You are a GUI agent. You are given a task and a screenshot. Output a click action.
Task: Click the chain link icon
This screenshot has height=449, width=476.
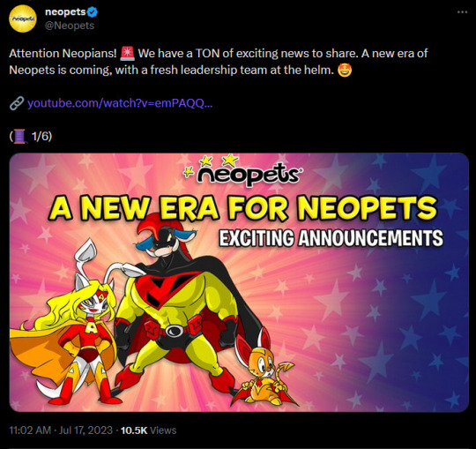pyautogui.click(x=17, y=103)
